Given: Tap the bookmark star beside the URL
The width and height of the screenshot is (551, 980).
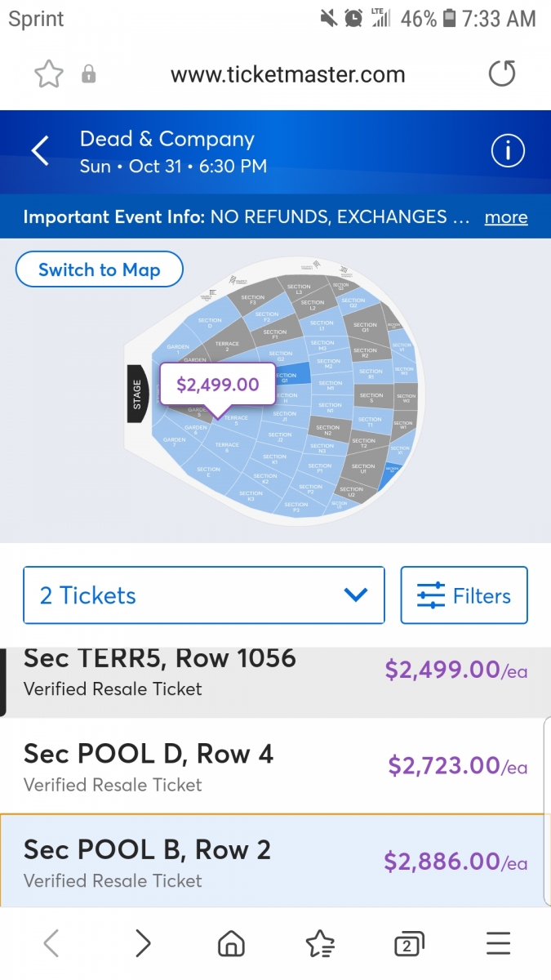Looking at the screenshot, I should click(49, 74).
